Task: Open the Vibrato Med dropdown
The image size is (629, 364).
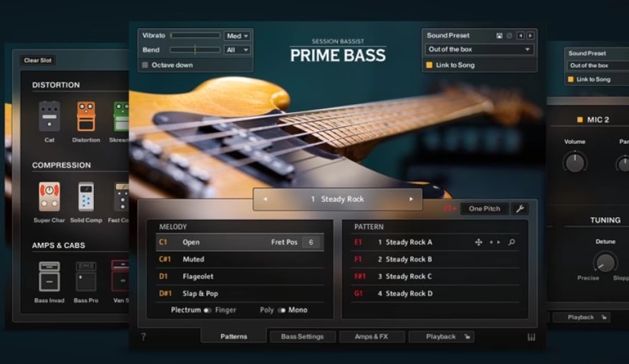Action: (237, 35)
